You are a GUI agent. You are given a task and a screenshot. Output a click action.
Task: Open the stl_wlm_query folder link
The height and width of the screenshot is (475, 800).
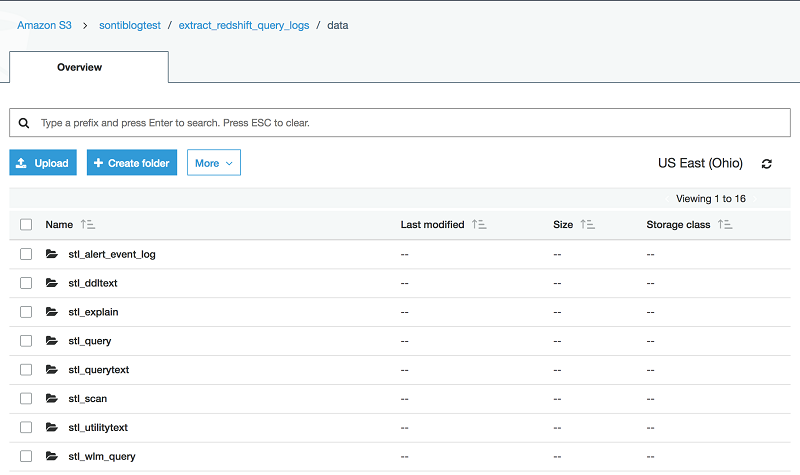click(x=102, y=457)
